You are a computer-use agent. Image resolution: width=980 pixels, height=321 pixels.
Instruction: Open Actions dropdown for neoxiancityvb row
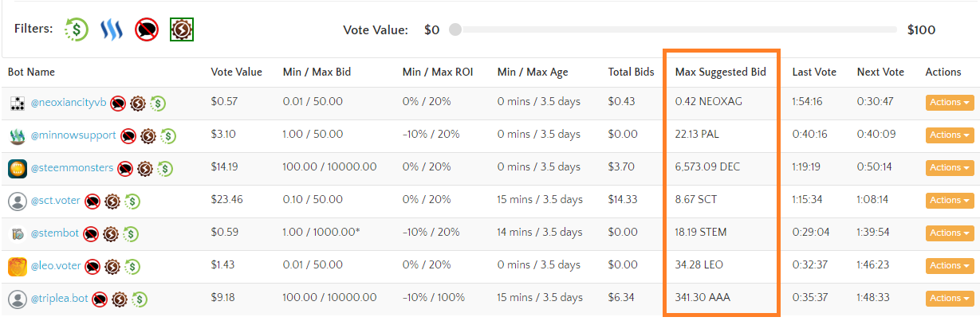950,103
